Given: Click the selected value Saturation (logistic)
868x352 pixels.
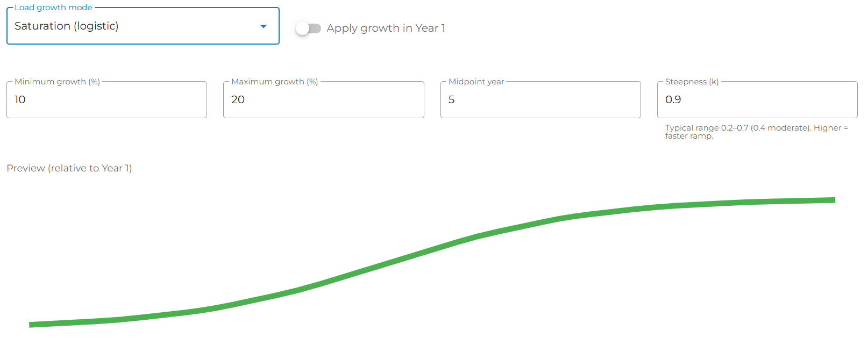Looking at the screenshot, I should coord(67,26).
